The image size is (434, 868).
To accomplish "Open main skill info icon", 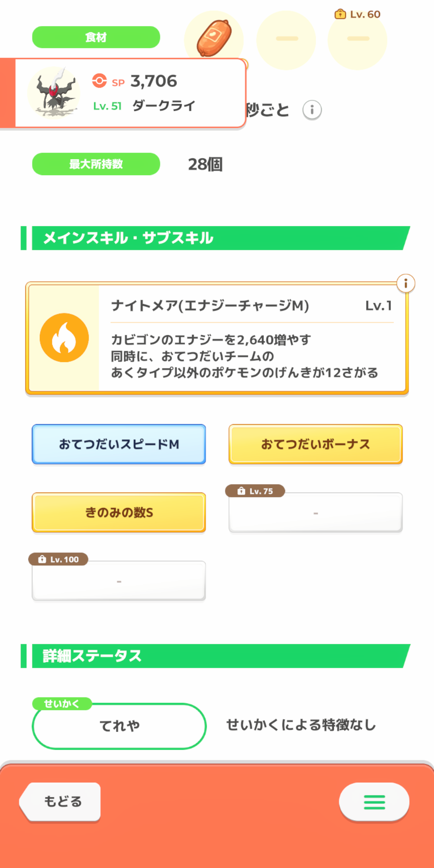I will point(405,284).
